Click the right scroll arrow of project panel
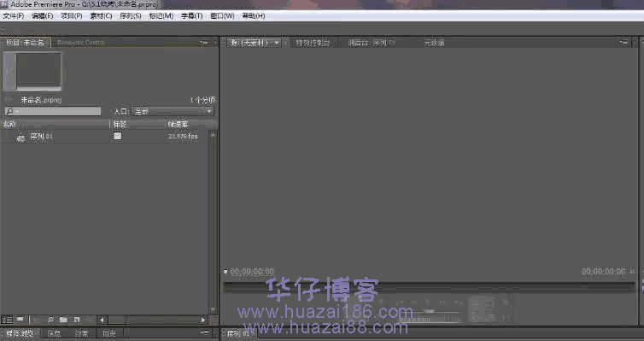This screenshot has height=341, width=644. pyautogui.click(x=203, y=320)
